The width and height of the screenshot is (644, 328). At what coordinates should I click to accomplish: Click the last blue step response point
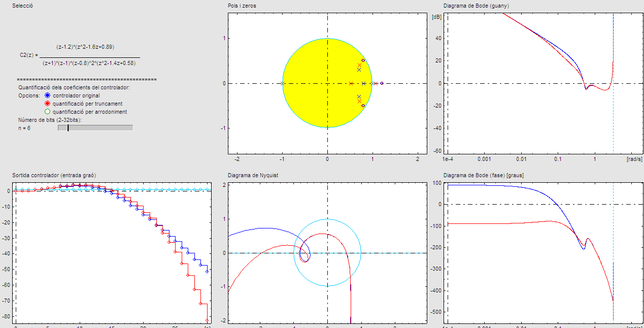[207, 272]
